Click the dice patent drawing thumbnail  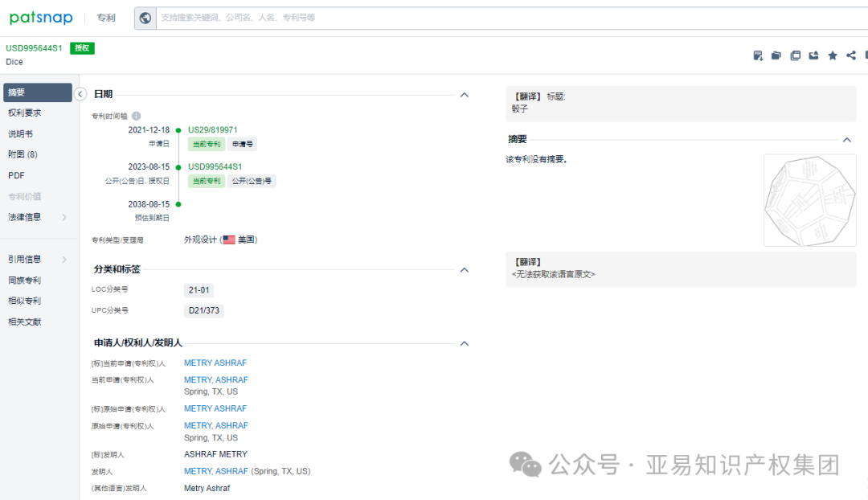pyautogui.click(x=809, y=199)
